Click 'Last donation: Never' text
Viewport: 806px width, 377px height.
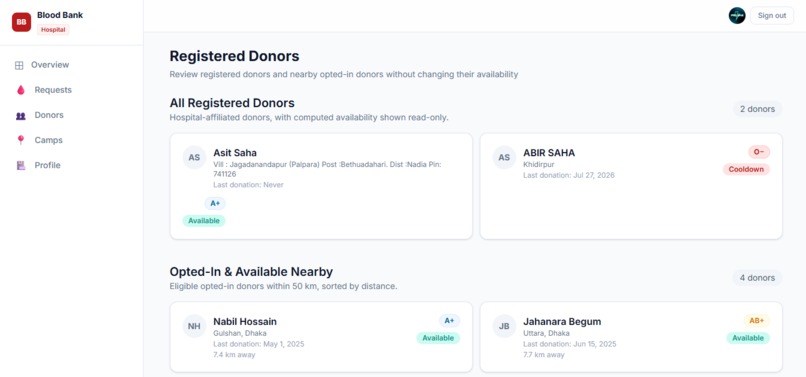248,185
